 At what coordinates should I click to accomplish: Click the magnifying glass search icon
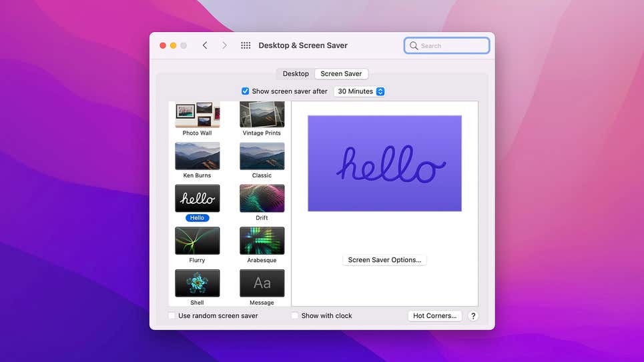(x=414, y=45)
